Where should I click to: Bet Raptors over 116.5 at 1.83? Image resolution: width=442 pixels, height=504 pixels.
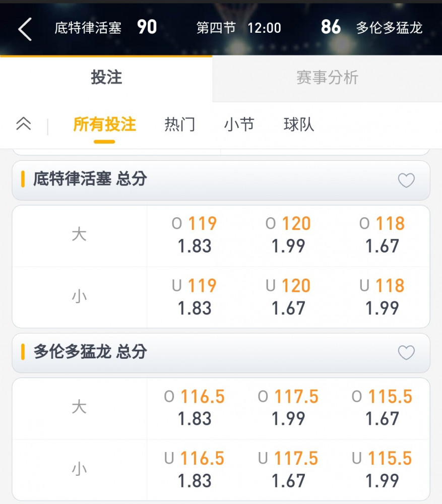(194, 408)
